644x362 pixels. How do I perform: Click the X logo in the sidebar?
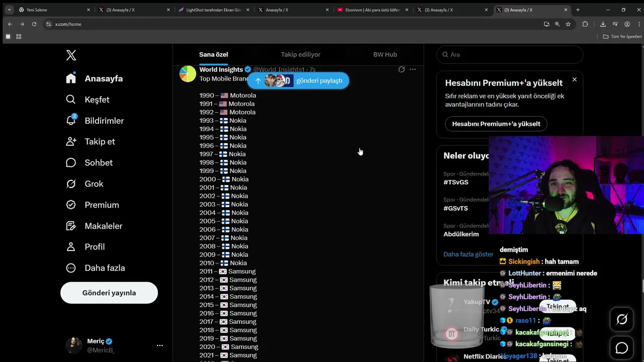71,55
